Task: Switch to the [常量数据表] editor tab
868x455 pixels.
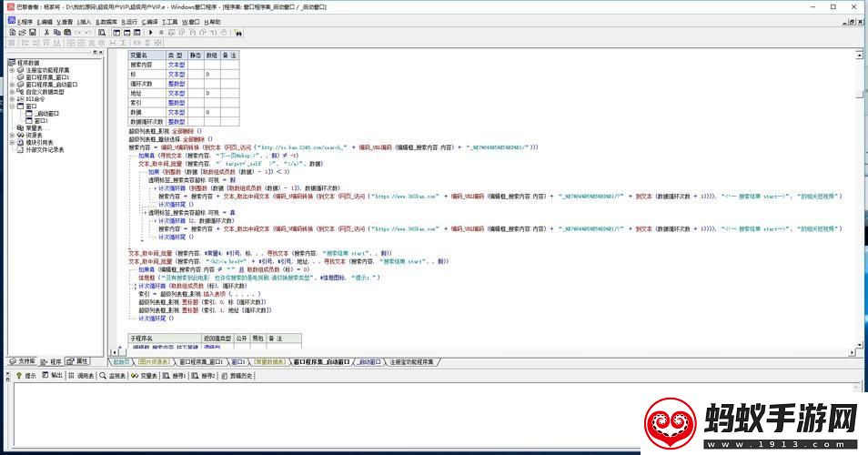Action: point(269,361)
